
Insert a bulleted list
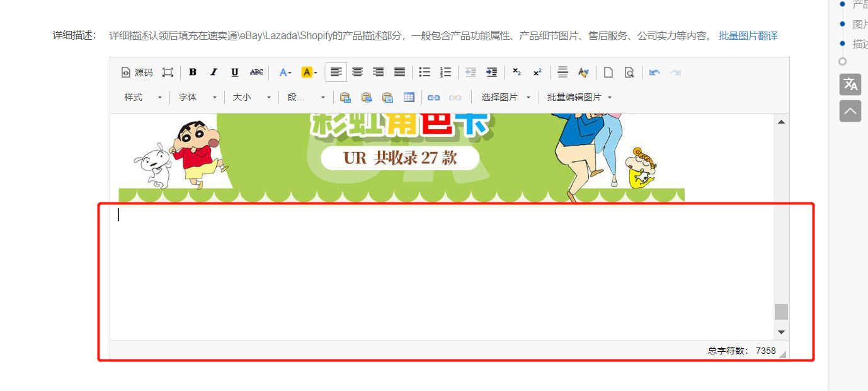point(425,73)
